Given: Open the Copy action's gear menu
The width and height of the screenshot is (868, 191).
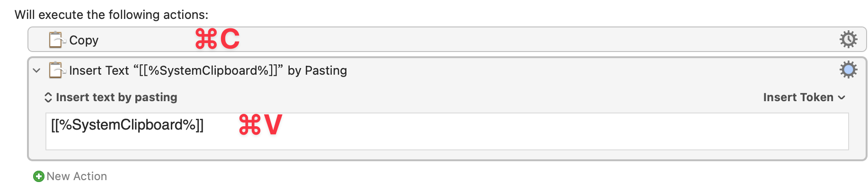Looking at the screenshot, I should pyautogui.click(x=848, y=39).
